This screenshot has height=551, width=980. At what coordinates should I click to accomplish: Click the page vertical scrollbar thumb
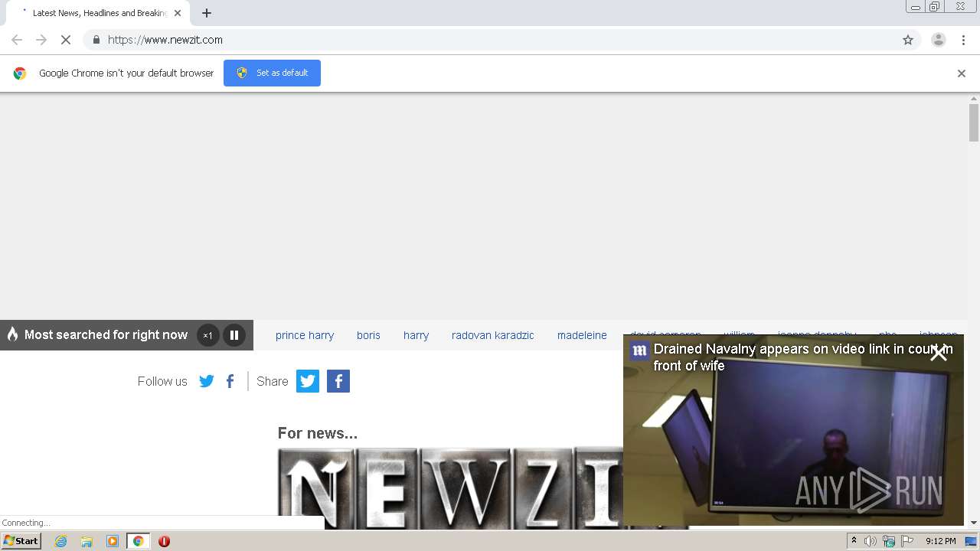974,122
